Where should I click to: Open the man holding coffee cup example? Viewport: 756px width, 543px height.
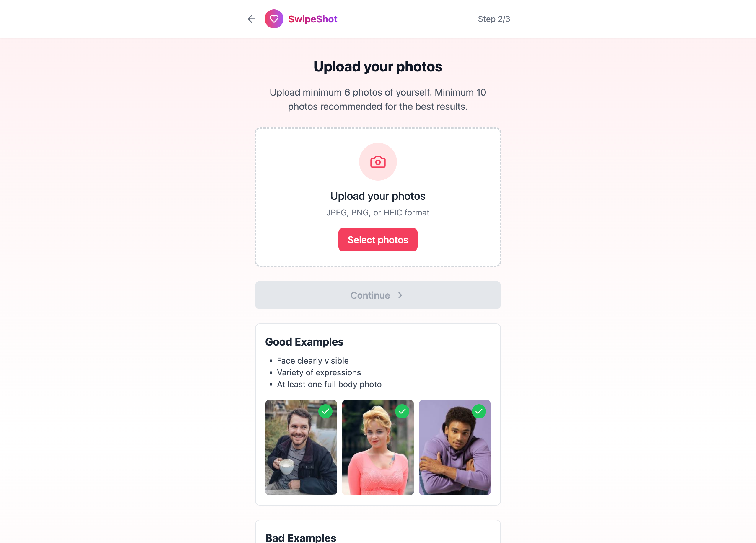(x=301, y=447)
